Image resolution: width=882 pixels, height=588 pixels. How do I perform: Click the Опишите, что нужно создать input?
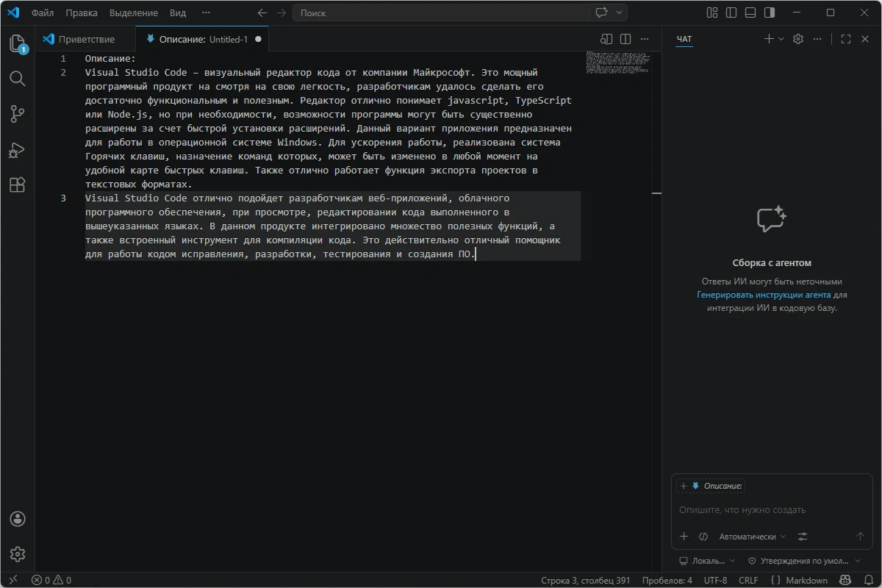772,509
